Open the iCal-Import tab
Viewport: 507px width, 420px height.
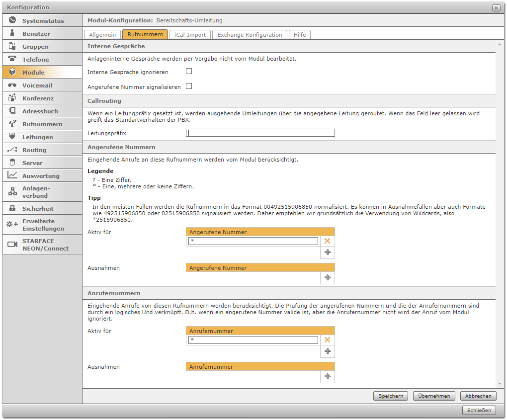point(190,35)
